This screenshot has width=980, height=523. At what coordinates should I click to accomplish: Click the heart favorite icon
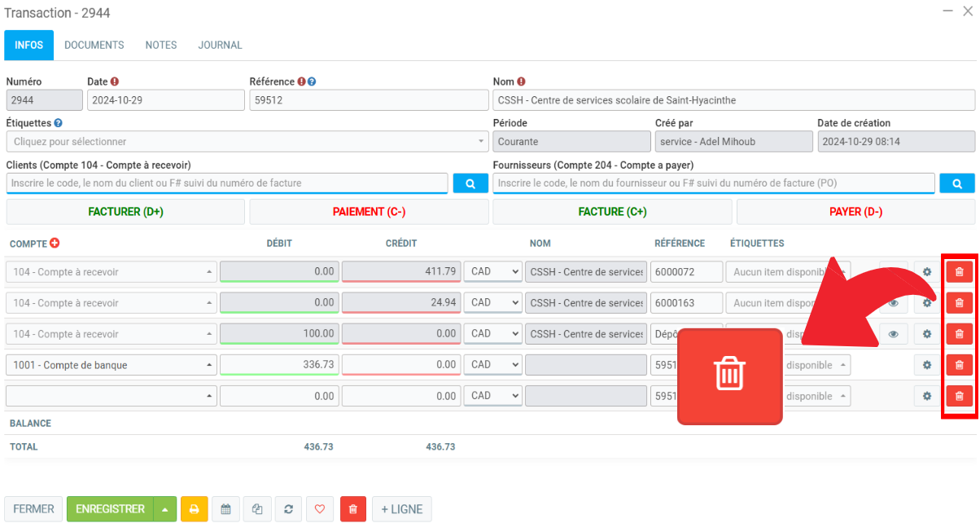pyautogui.click(x=320, y=509)
